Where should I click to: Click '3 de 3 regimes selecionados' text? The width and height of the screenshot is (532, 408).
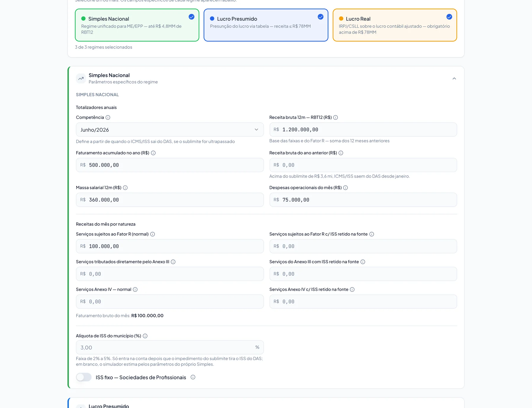tap(103, 47)
